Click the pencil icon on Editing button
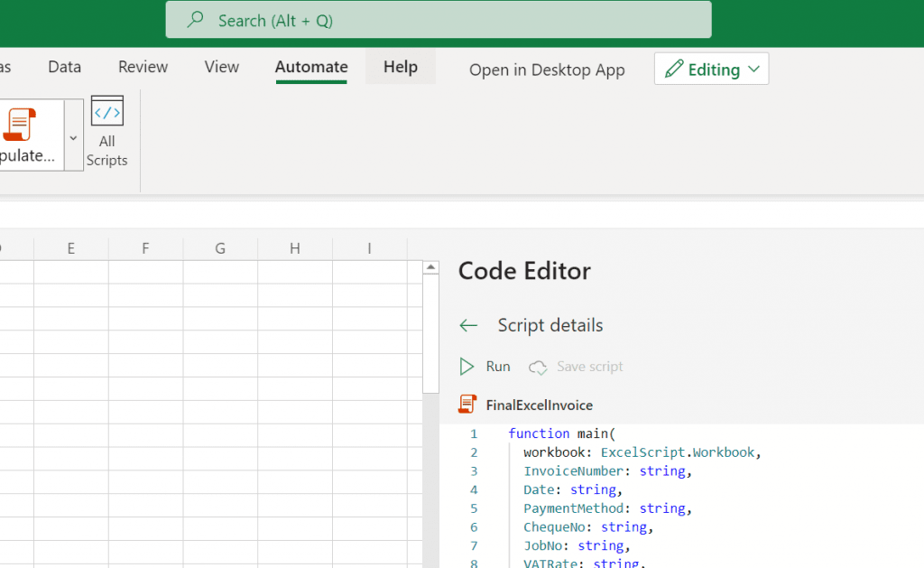The image size is (924, 568). tap(673, 70)
